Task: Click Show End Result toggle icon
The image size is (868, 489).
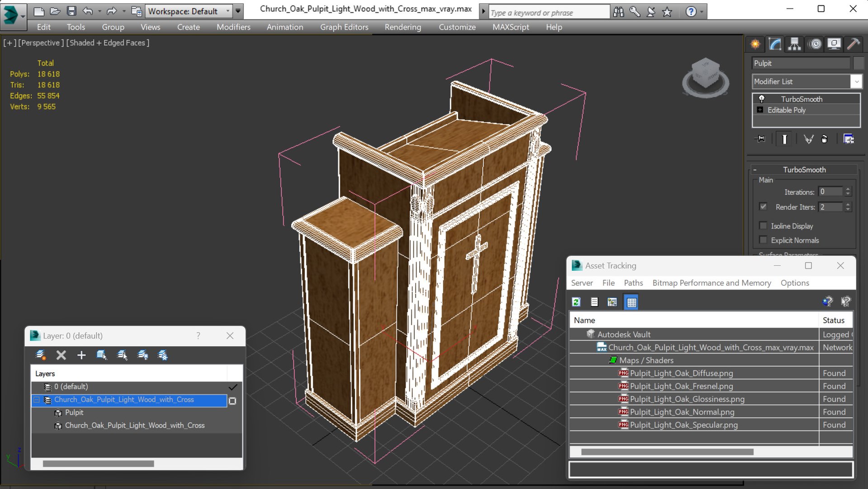Action: pyautogui.click(x=784, y=139)
